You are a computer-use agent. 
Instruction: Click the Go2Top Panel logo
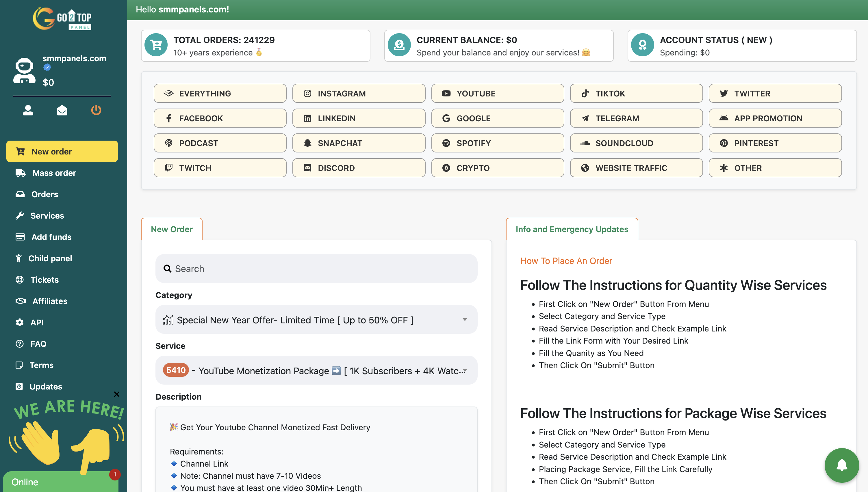(x=62, y=19)
